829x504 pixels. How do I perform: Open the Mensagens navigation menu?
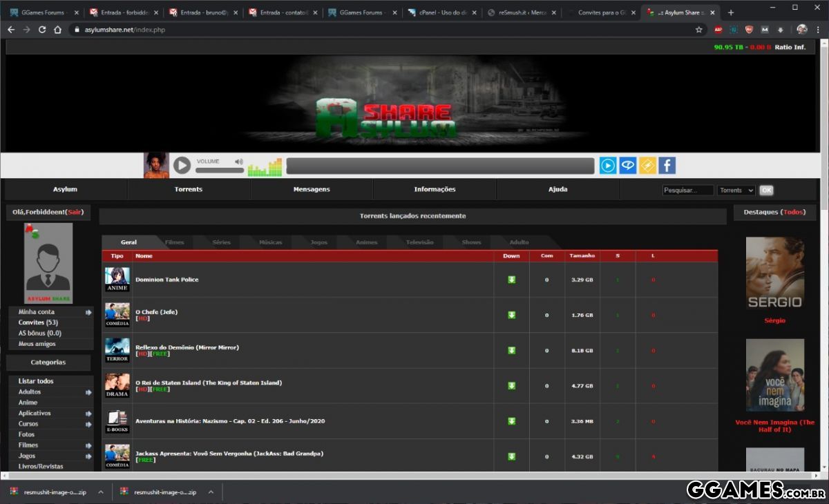312,189
